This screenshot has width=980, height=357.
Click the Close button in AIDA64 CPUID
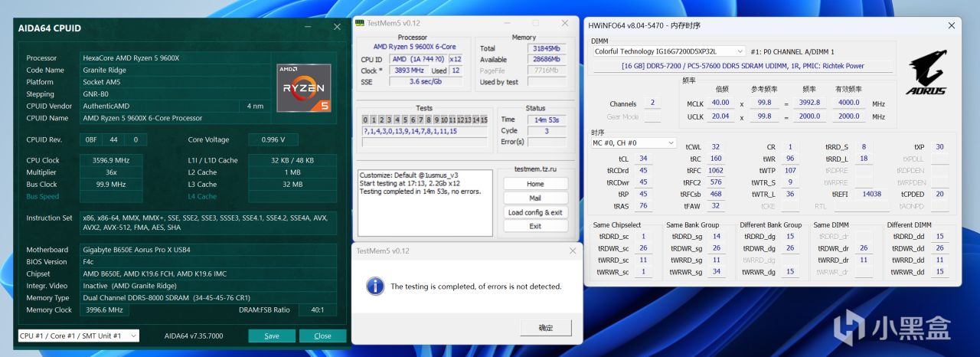(x=322, y=336)
